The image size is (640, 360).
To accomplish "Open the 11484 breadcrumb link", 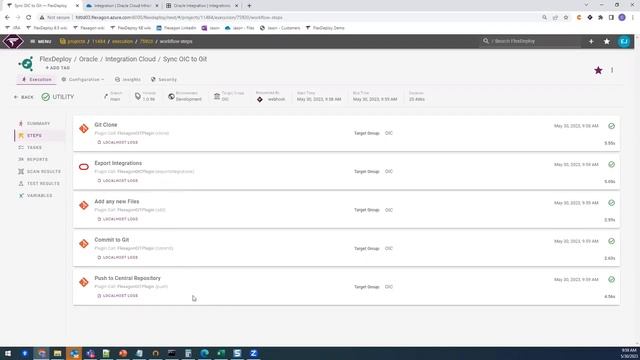I will coord(98,42).
